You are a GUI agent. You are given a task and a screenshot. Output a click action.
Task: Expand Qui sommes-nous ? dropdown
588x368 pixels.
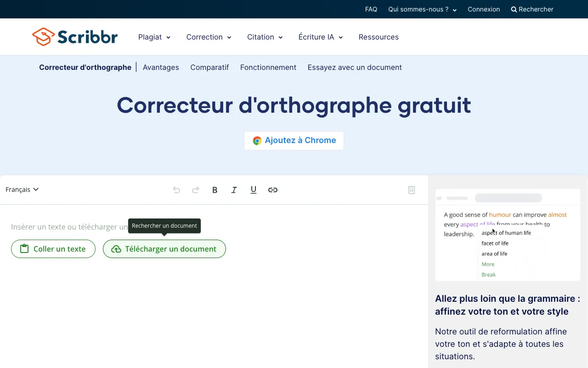click(x=422, y=9)
